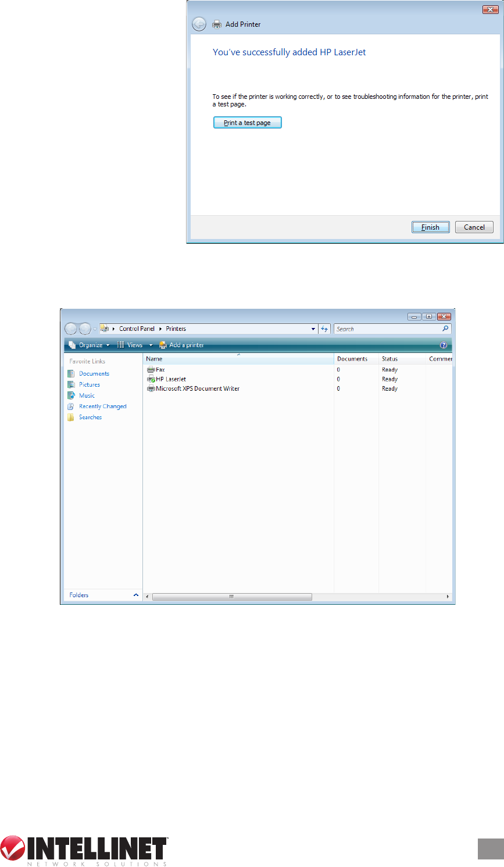Image resolution: width=504 pixels, height=867 pixels.
Task: Open Music favorite link
Action: click(87, 395)
